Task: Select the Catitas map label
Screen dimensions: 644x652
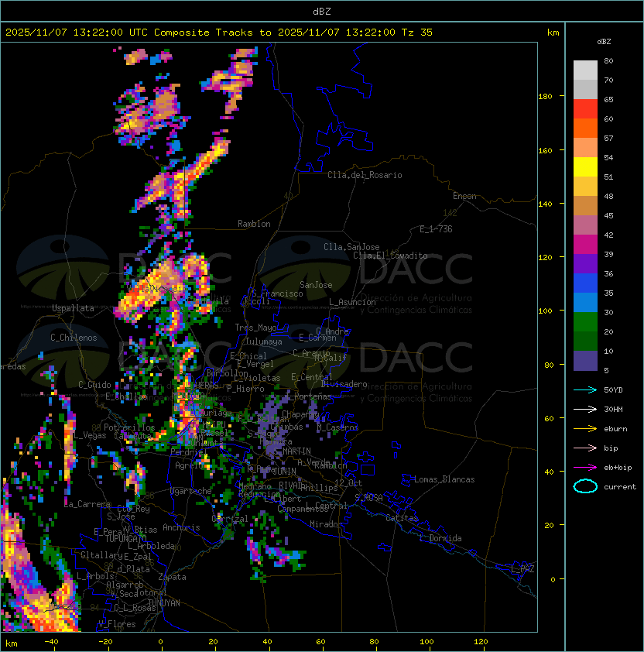Action: (x=402, y=518)
